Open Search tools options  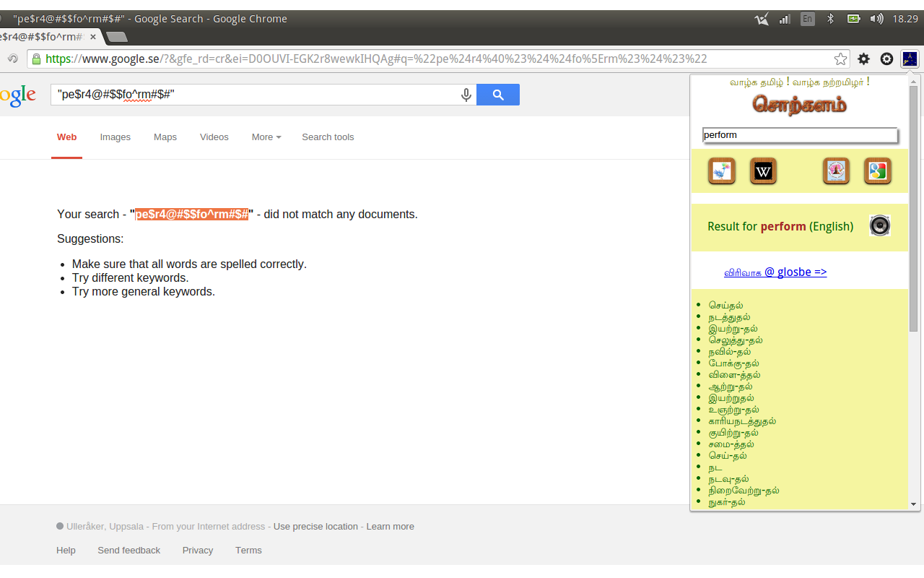[x=328, y=137]
